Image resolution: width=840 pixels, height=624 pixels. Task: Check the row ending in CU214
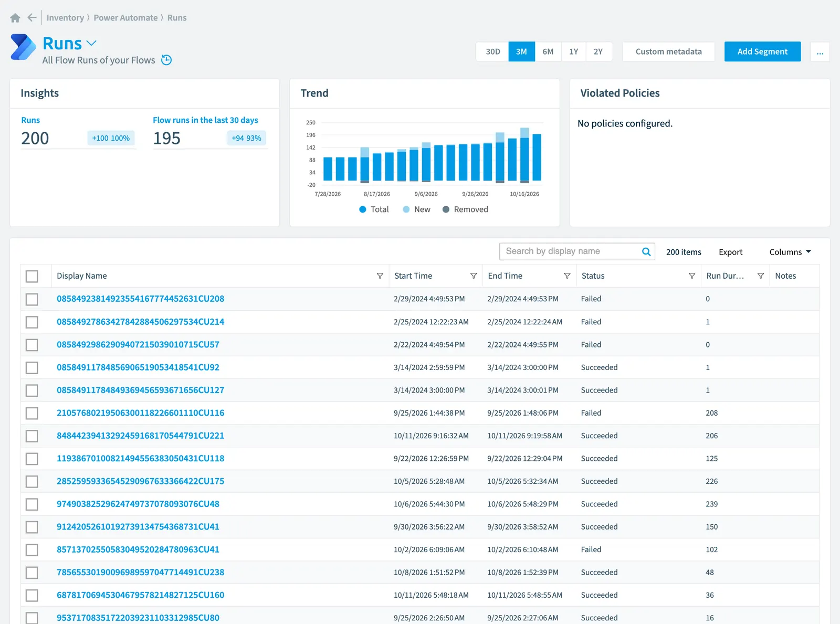coord(32,322)
